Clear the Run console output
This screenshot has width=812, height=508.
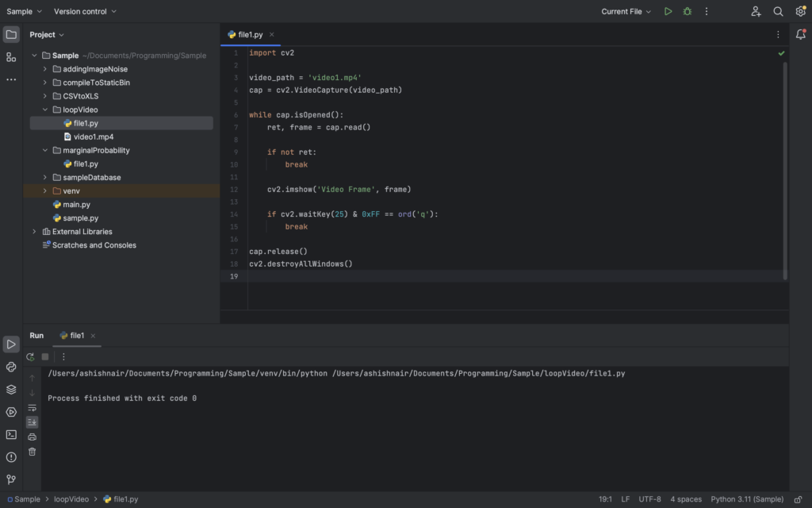click(x=32, y=451)
